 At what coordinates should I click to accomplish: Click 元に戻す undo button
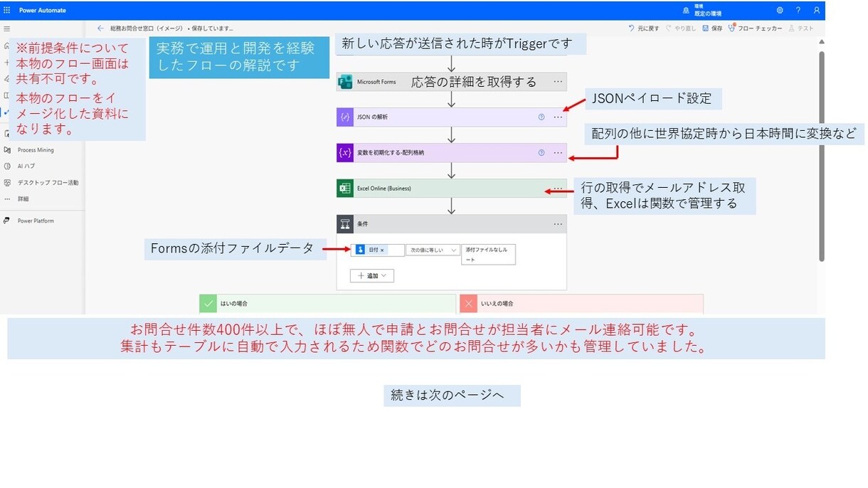(x=643, y=28)
